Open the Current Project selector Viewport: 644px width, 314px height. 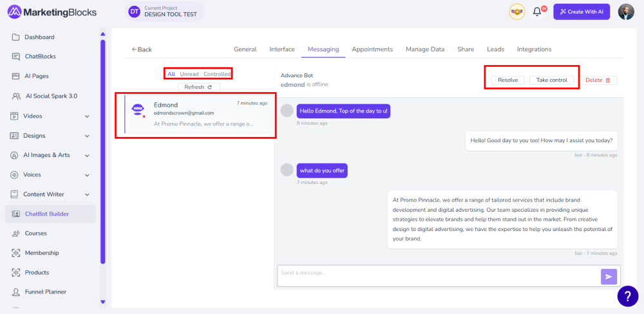165,12
